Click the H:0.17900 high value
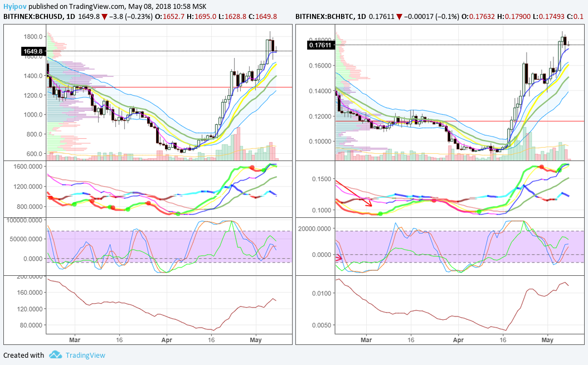The image size is (588, 365). [x=514, y=17]
